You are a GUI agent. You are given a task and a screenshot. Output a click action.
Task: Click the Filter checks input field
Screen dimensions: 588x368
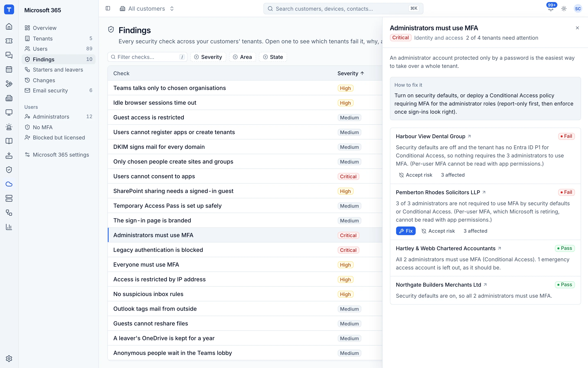(x=147, y=57)
